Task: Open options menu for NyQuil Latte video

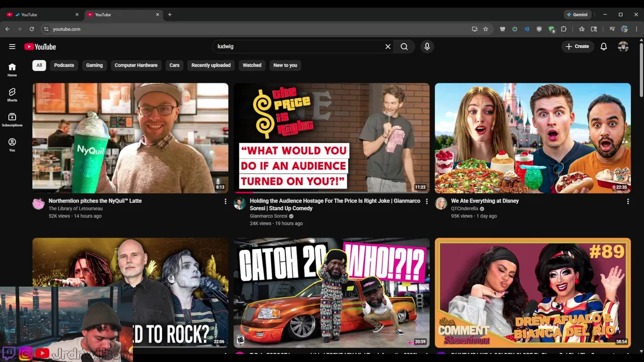Action: [x=225, y=202]
